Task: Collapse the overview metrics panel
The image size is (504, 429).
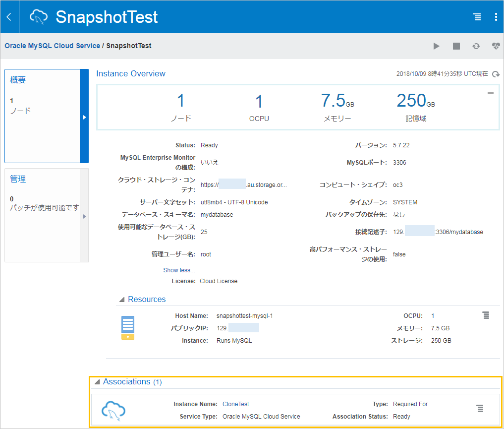Action: tap(491, 93)
